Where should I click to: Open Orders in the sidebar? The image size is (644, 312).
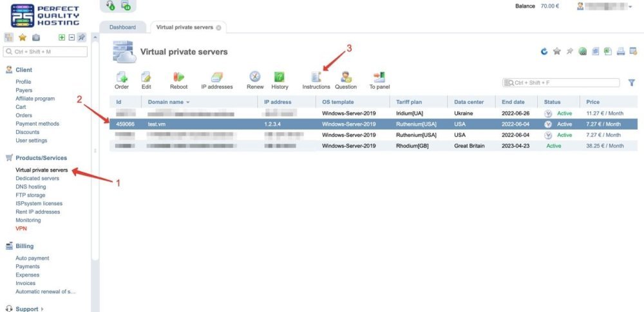pos(24,115)
